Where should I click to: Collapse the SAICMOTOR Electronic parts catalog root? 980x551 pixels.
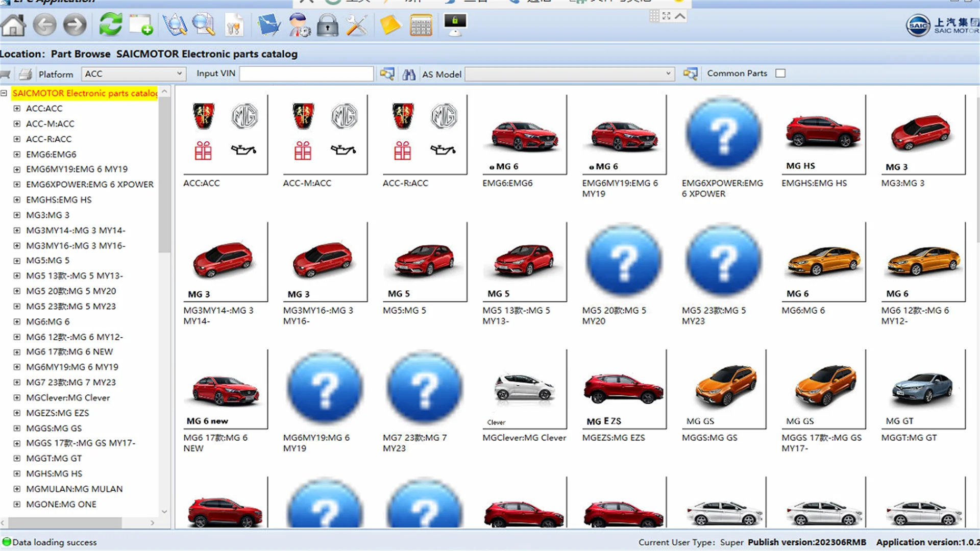pos(4,93)
